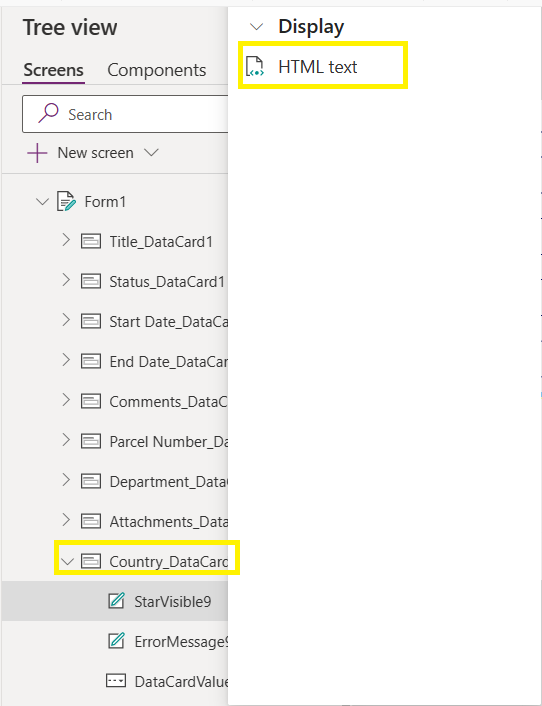Click the DataCardValue text input icon
This screenshot has height=706, width=542.
(x=116, y=680)
